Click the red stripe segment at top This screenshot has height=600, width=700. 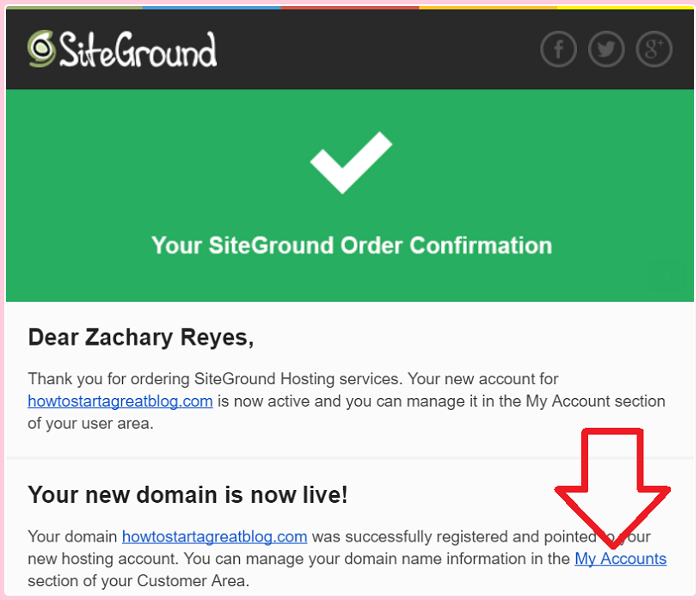coord(349,8)
